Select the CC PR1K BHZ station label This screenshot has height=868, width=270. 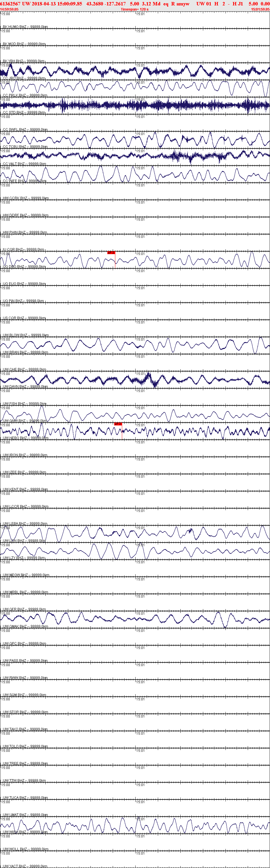tap(25, 95)
